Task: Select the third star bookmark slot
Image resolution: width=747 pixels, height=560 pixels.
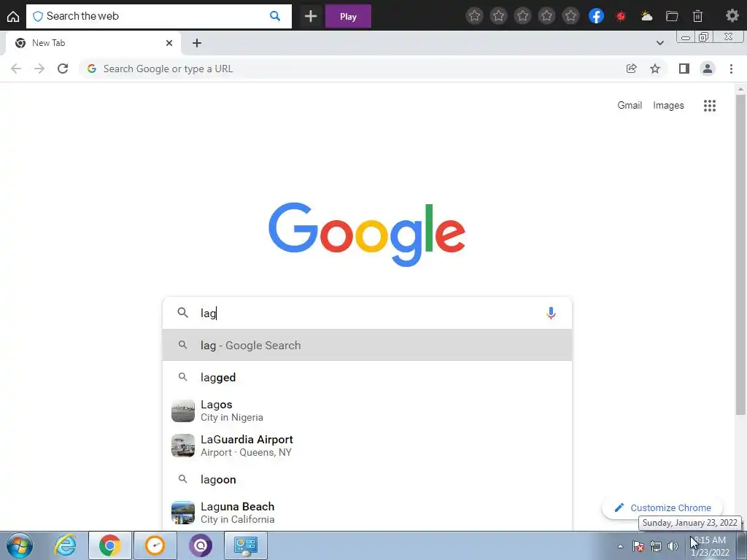Action: (522, 16)
